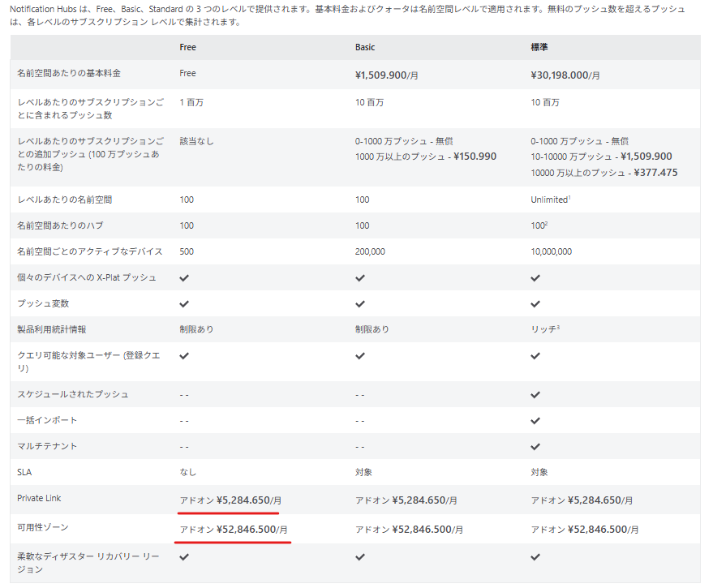Viewport: 713px width, 588px height.
Task: Click the '500' active devices value
Action: pos(187,251)
